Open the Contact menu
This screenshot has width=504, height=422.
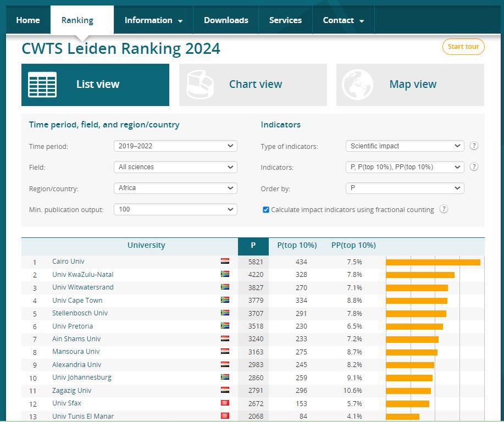coord(343,20)
